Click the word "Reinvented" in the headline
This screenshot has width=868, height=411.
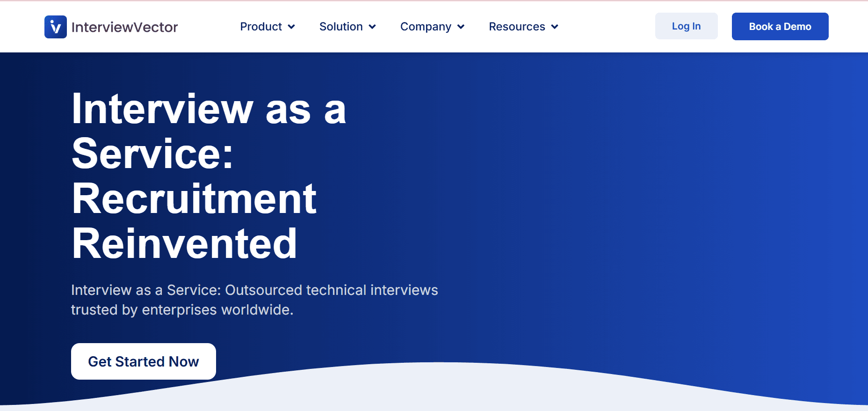coord(184,244)
